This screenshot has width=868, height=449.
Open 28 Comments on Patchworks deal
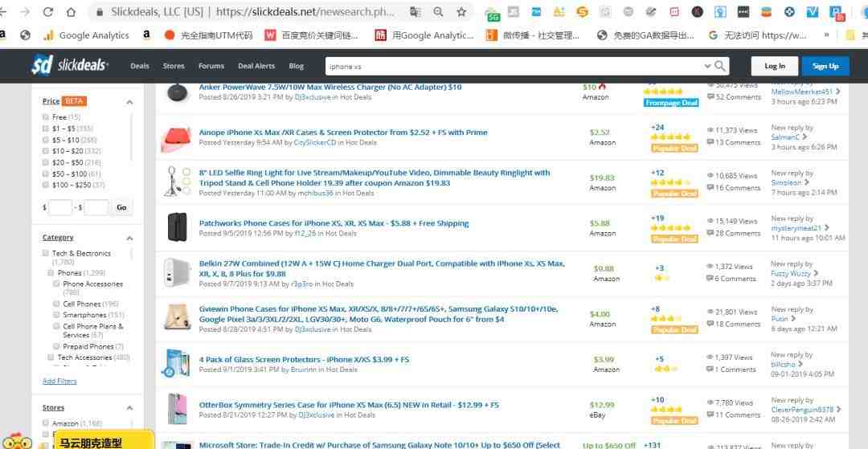pyautogui.click(x=733, y=234)
